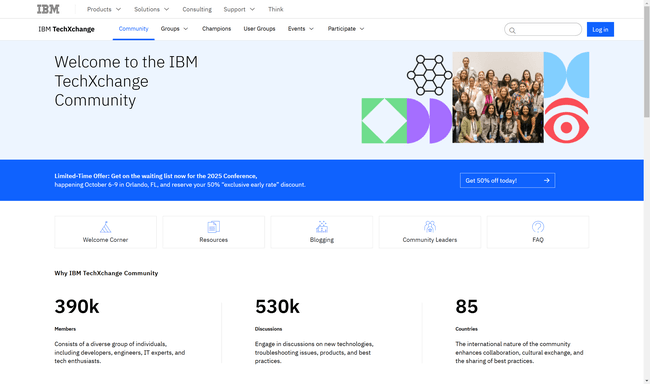Click the 530k discussions figure
The width and height of the screenshot is (650, 384).
click(x=277, y=306)
